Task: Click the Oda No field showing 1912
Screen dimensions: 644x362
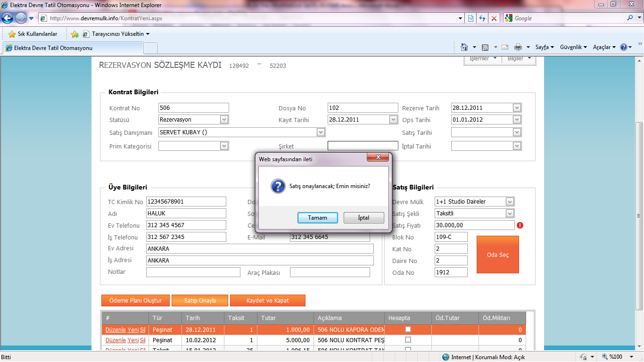Action: coord(451,272)
